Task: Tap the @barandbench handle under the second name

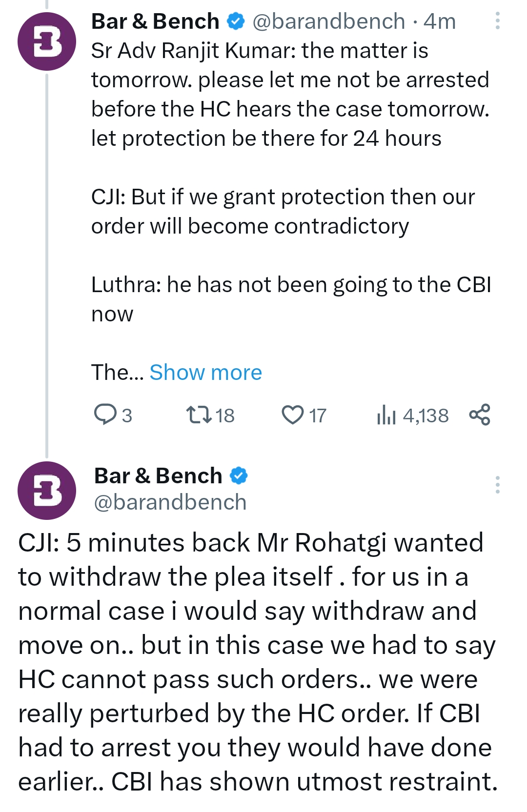Action: click(x=170, y=502)
